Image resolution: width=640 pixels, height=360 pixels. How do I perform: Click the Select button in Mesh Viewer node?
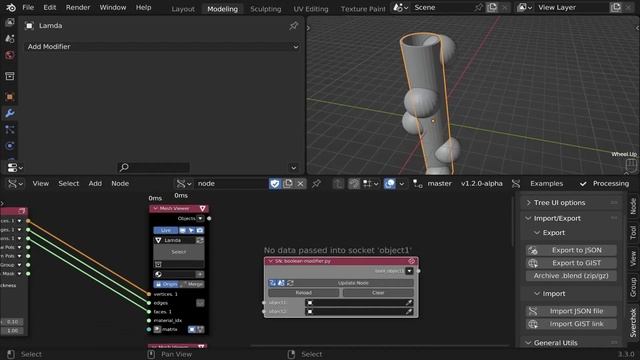pos(178,252)
